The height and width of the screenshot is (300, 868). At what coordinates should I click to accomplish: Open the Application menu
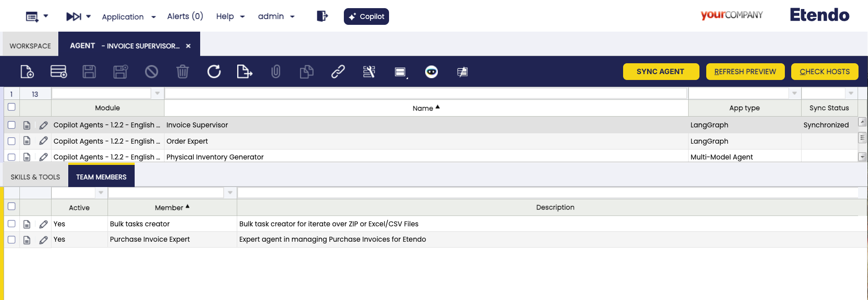point(129,17)
